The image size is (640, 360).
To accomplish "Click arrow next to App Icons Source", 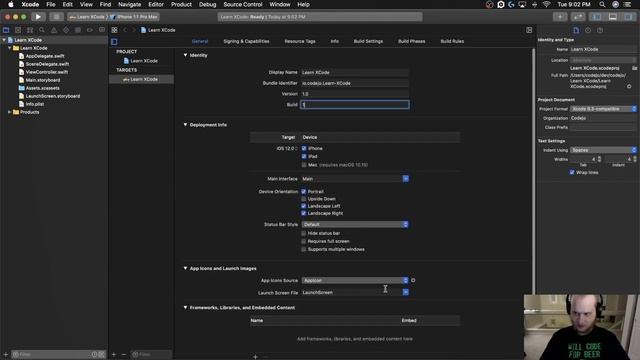I will coord(413,280).
